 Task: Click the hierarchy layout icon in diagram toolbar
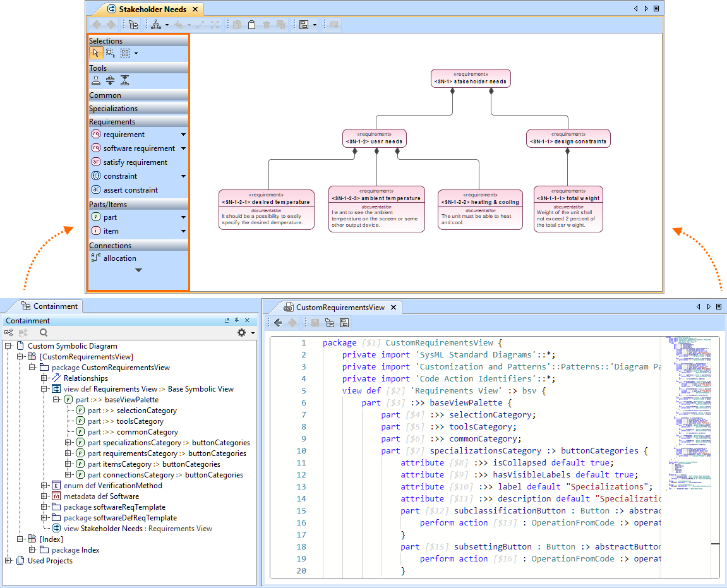pos(156,25)
